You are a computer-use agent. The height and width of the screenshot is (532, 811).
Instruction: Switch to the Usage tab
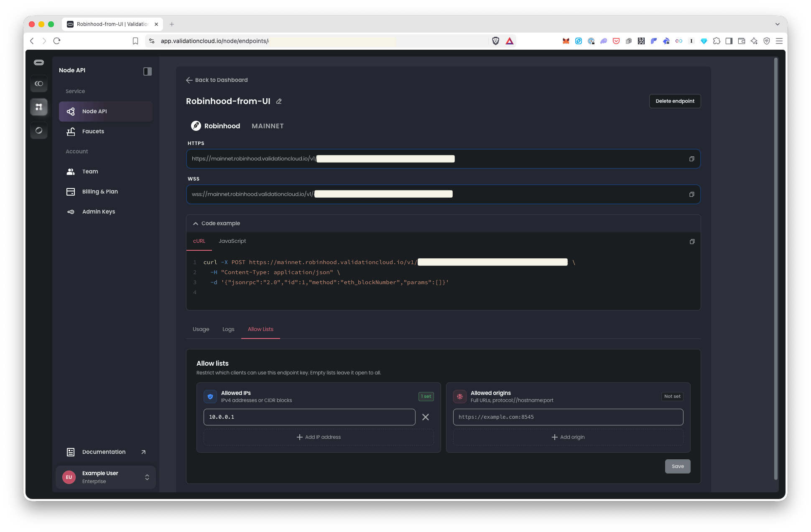pyautogui.click(x=201, y=329)
